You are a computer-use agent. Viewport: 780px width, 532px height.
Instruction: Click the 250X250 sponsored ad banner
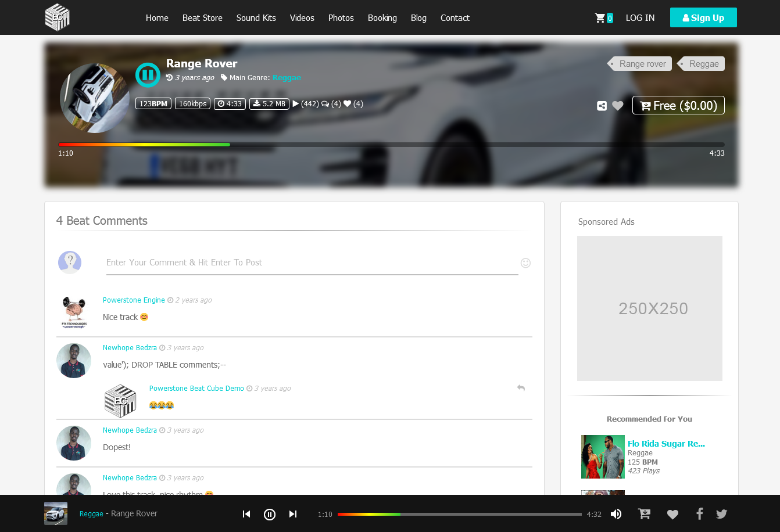[650, 308]
